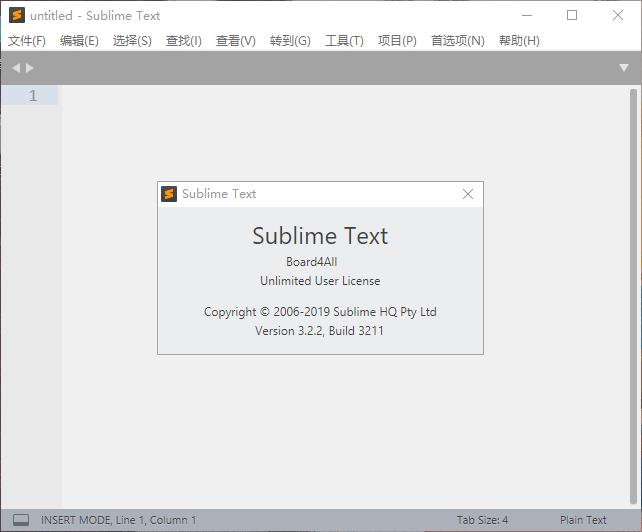Screen dimensions: 642x532
Task: Click the Version 3.2.2, Build 3211 text
Action: pos(319,331)
